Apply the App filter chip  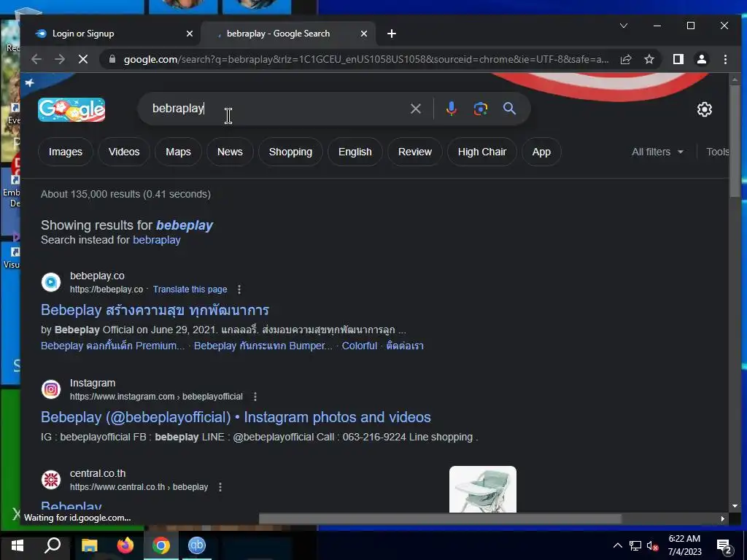[541, 152]
